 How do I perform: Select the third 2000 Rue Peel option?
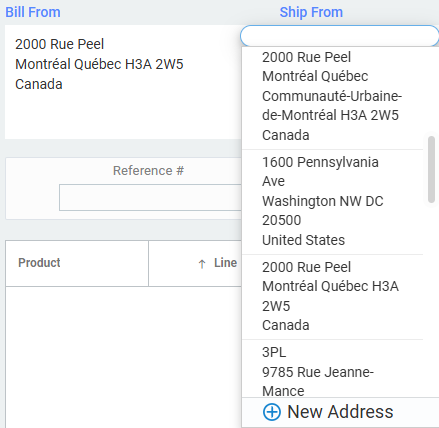[332, 297]
